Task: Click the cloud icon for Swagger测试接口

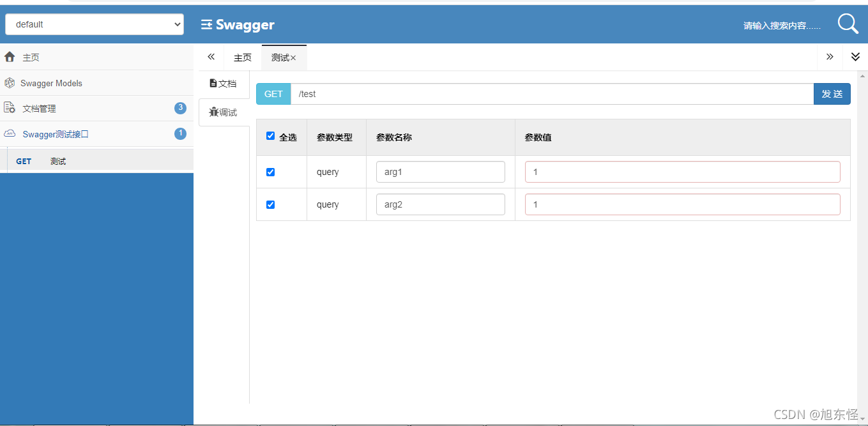Action: tap(10, 133)
